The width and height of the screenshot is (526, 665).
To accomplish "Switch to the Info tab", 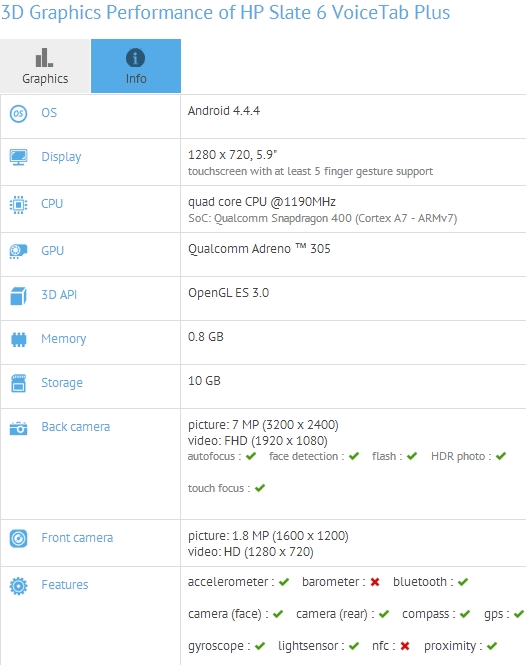I will [x=136, y=66].
